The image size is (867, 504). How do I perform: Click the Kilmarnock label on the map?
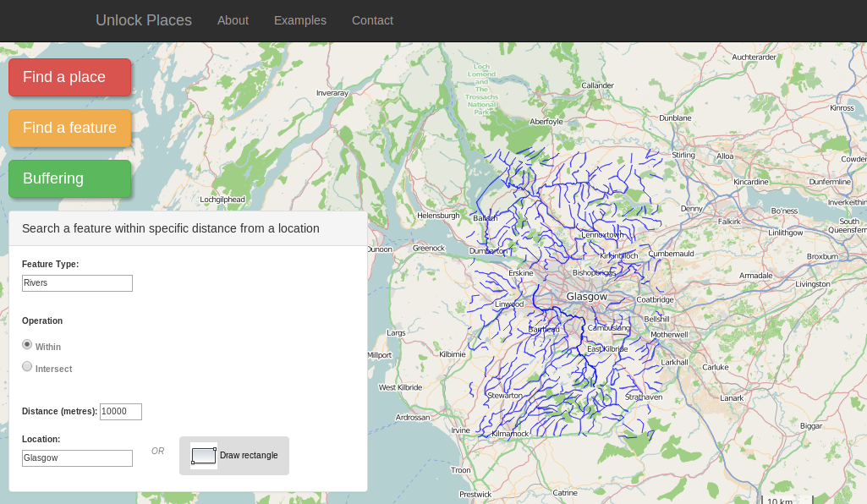pyautogui.click(x=510, y=434)
